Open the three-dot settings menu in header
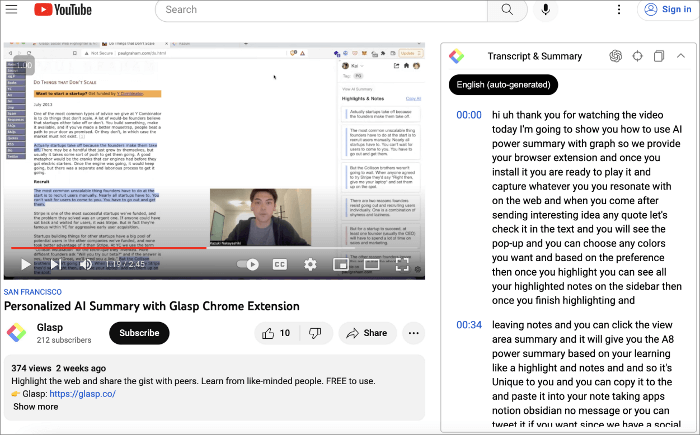Screen dimensions: 700x435 pos(619,9)
